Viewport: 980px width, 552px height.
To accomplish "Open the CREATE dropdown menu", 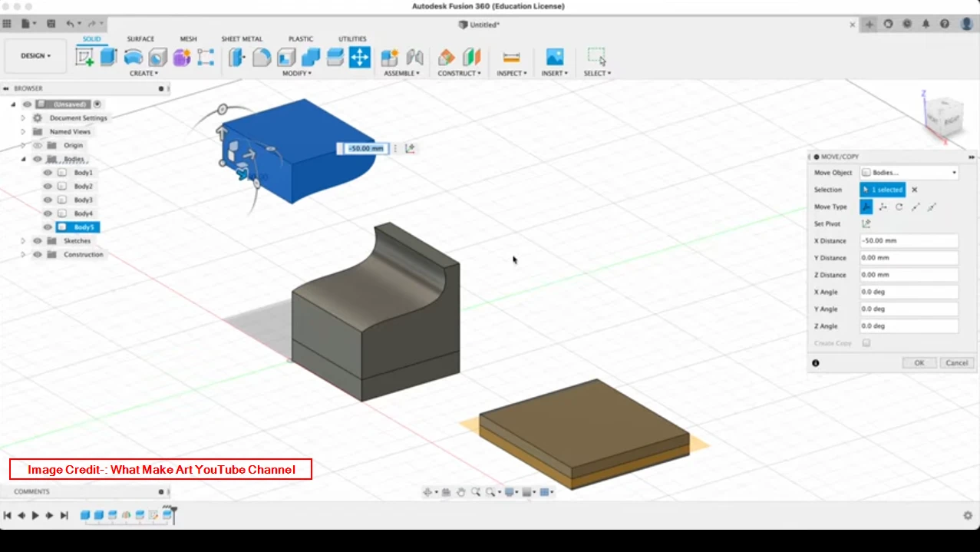I will pyautogui.click(x=144, y=74).
